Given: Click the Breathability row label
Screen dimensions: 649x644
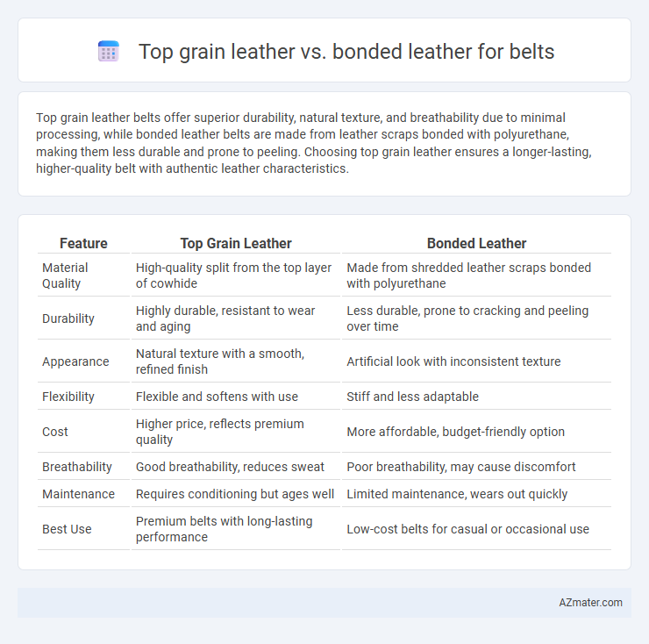Looking at the screenshot, I should click(x=77, y=467).
